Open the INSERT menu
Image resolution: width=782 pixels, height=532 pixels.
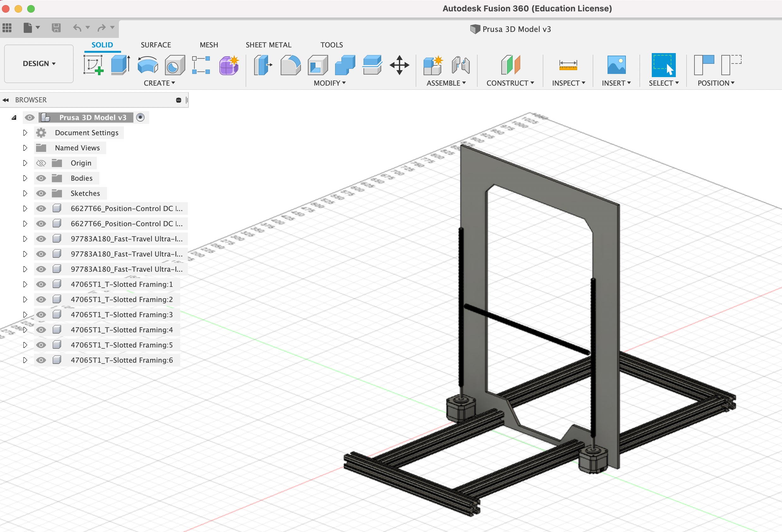(x=616, y=83)
